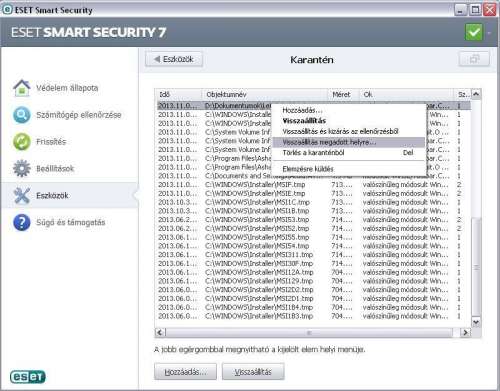Click the Beállítások gear icon
500x391 pixels.
click(x=22, y=168)
